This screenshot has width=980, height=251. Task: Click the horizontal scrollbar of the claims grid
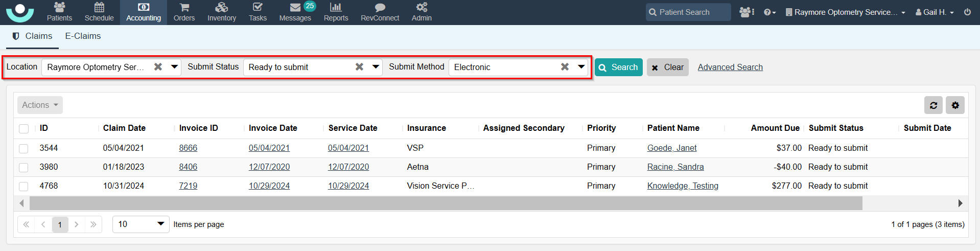(446, 203)
